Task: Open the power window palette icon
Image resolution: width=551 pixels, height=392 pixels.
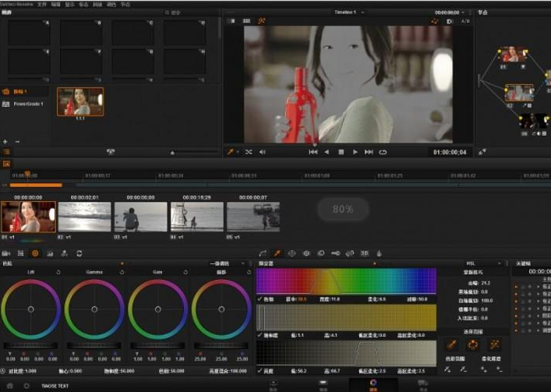Action: coord(291,253)
